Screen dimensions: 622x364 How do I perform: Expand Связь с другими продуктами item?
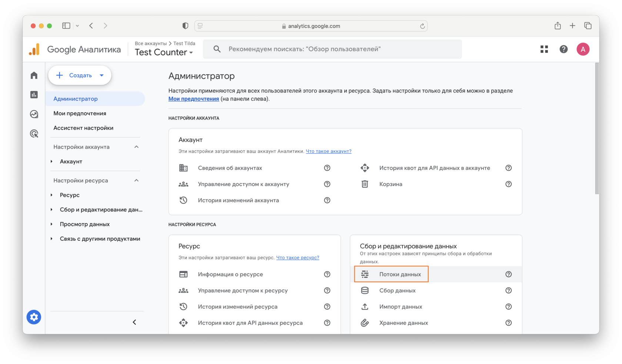[52, 239]
